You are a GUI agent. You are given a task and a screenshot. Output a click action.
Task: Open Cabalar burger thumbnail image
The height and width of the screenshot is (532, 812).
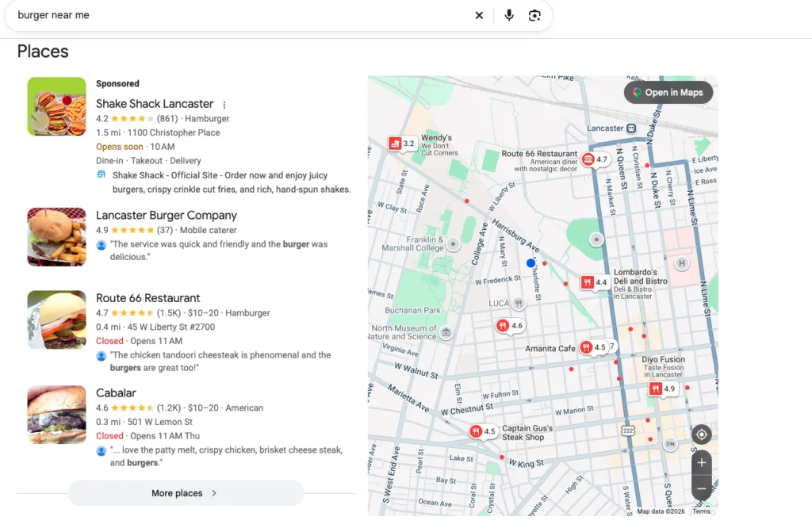57,415
